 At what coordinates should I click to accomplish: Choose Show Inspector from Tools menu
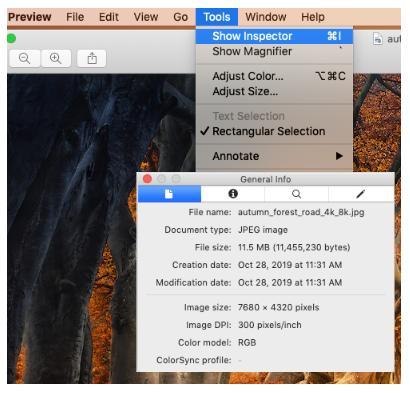pyautogui.click(x=274, y=36)
